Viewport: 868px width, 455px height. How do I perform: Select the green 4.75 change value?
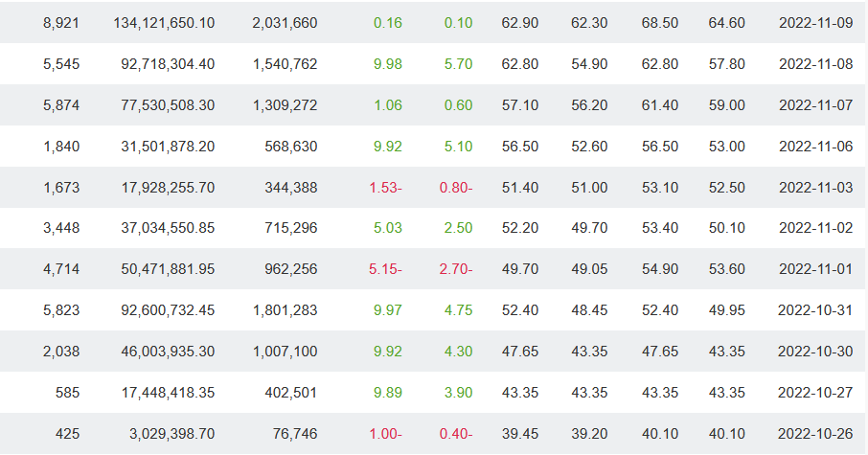[458, 310]
